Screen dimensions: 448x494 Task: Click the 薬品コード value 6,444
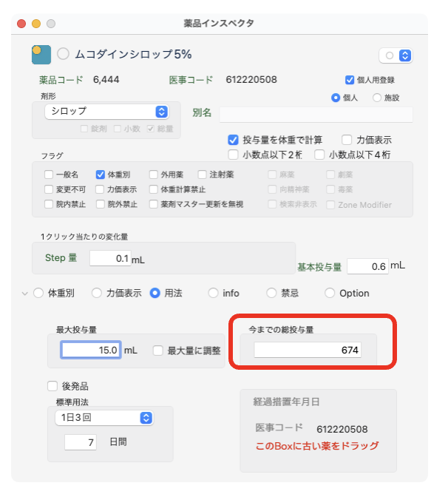(x=106, y=80)
